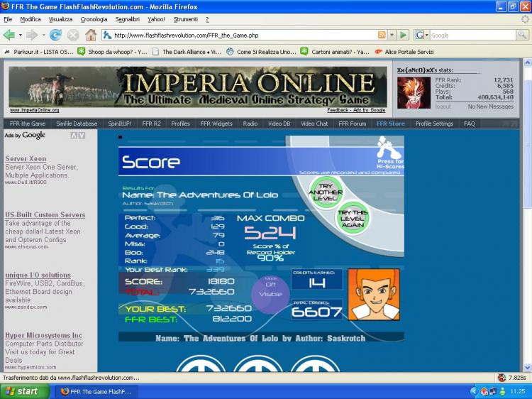Open the forward button history dropdown
The image size is (532, 399).
click(x=43, y=35)
